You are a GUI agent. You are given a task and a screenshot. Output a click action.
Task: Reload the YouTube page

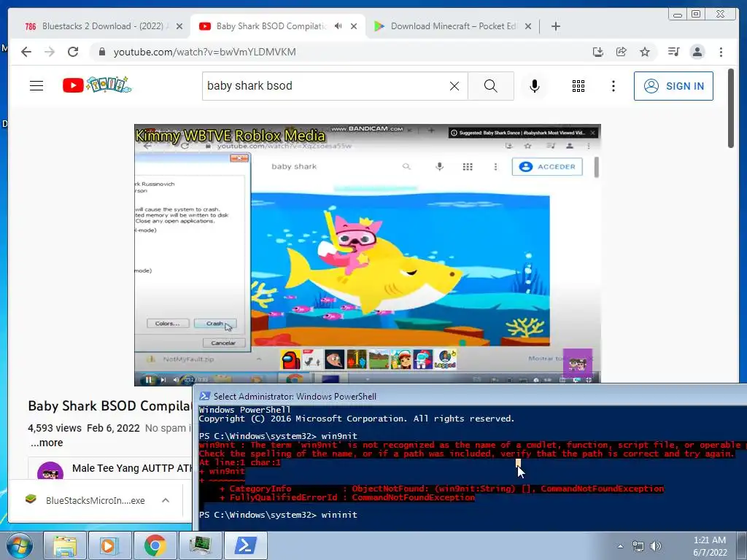pyautogui.click(x=73, y=52)
